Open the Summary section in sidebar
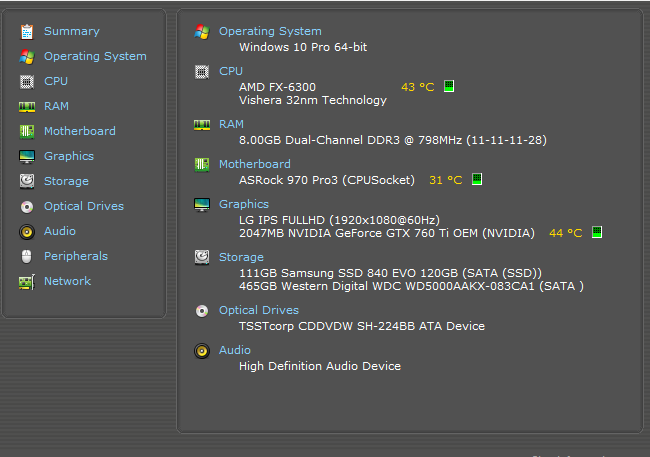This screenshot has width=650, height=457. tap(72, 32)
